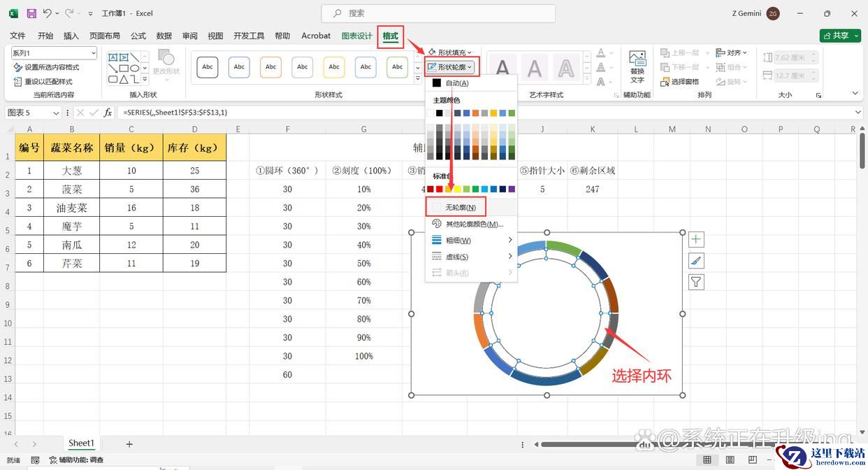
Task: Expand the 系列1 chart element dropdown
Action: click(x=93, y=53)
